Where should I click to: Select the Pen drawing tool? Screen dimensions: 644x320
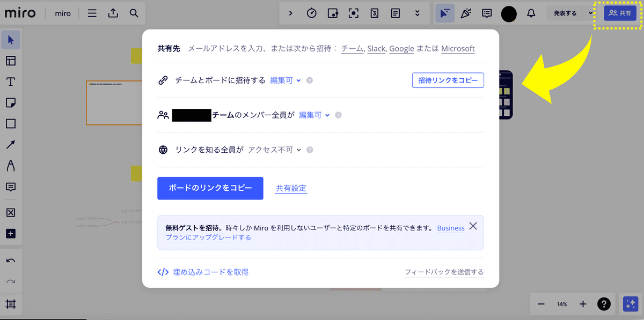(x=11, y=166)
